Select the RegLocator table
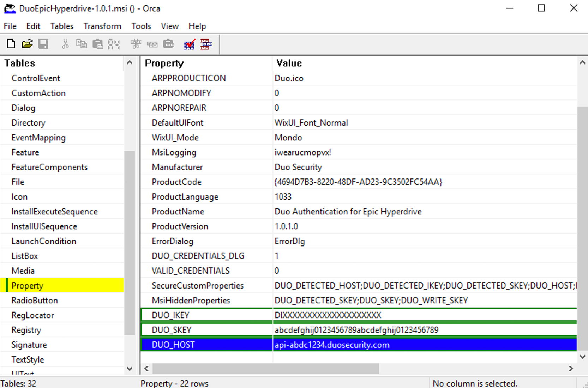Viewport: 588px width, 388px height. [x=32, y=315]
